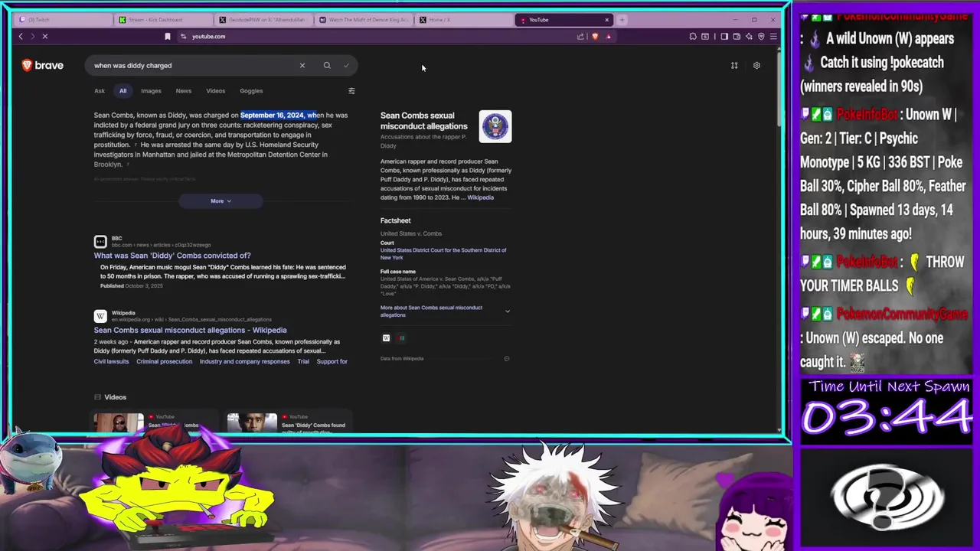Click the Brave Rewards triangle icon
Viewport: 980px width, 551px height.
(609, 36)
